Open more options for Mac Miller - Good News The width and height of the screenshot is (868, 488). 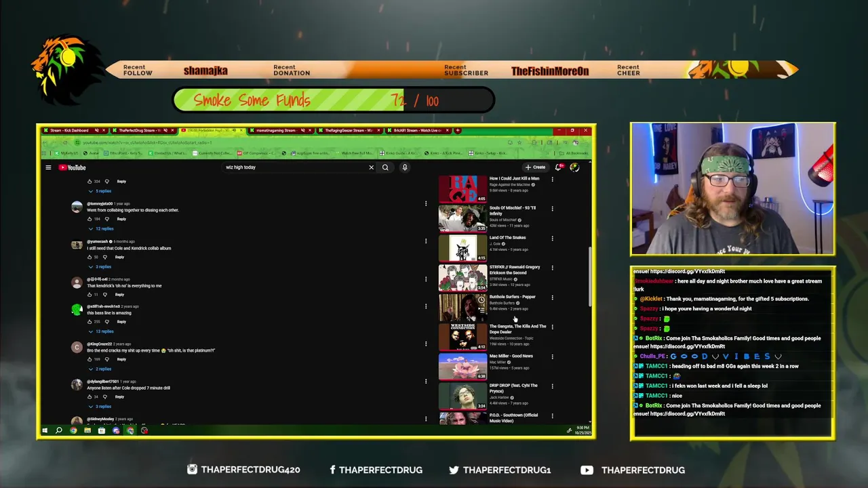552,357
